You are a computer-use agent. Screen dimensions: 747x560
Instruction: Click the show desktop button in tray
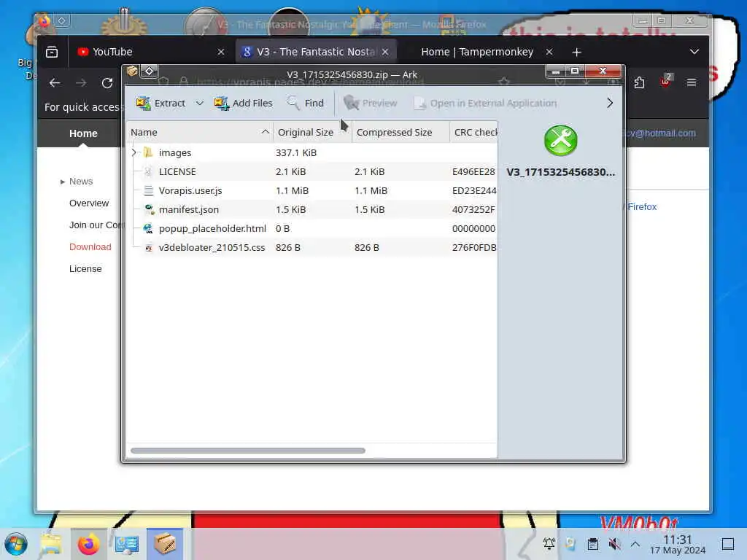tap(727, 544)
